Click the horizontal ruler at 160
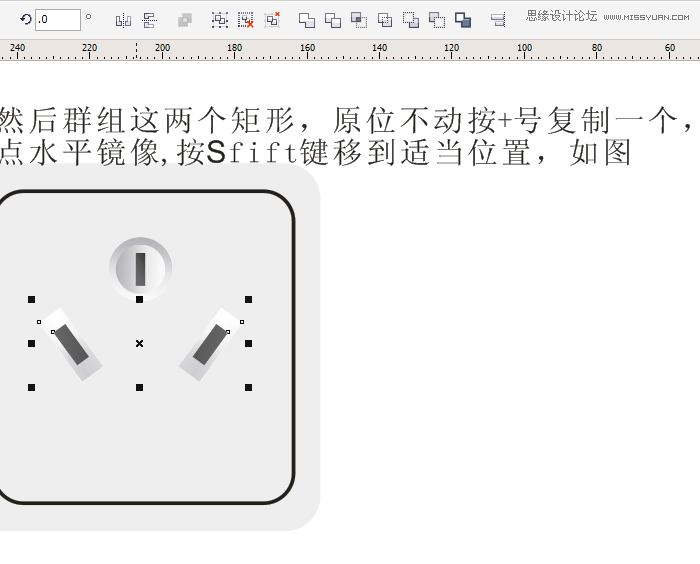 (x=307, y=50)
